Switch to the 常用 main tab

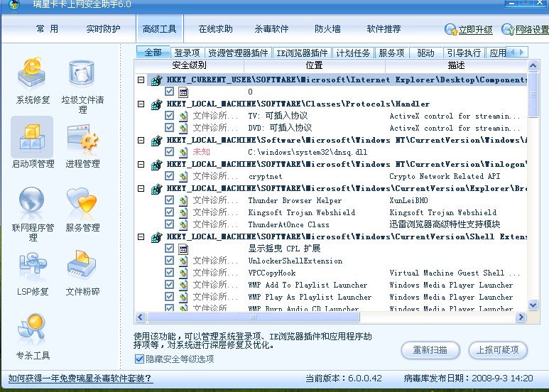click(48, 29)
